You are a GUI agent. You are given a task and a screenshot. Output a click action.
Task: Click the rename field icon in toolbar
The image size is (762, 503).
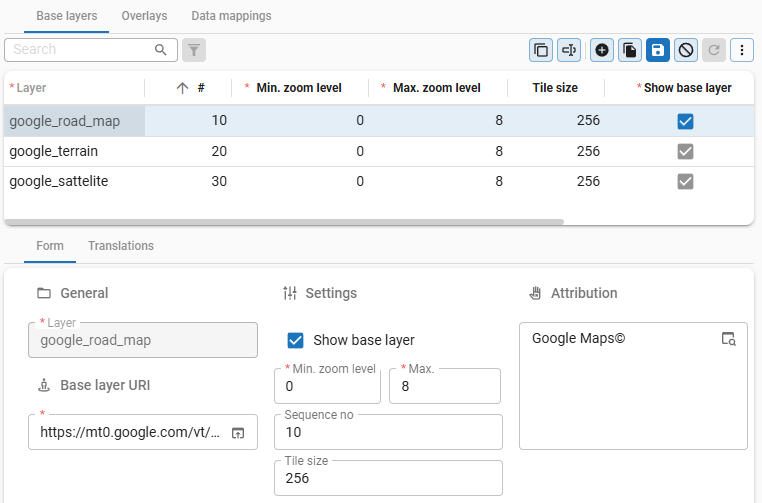[x=569, y=50]
